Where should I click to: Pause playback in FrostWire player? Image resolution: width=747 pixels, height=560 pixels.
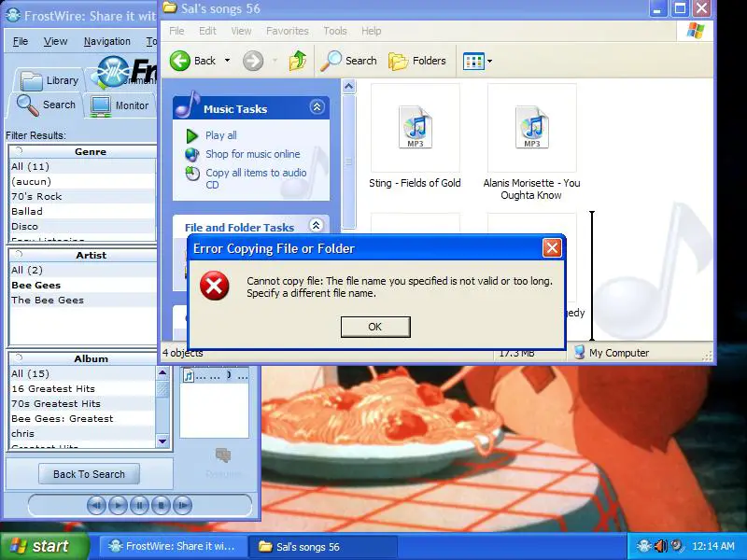click(139, 505)
